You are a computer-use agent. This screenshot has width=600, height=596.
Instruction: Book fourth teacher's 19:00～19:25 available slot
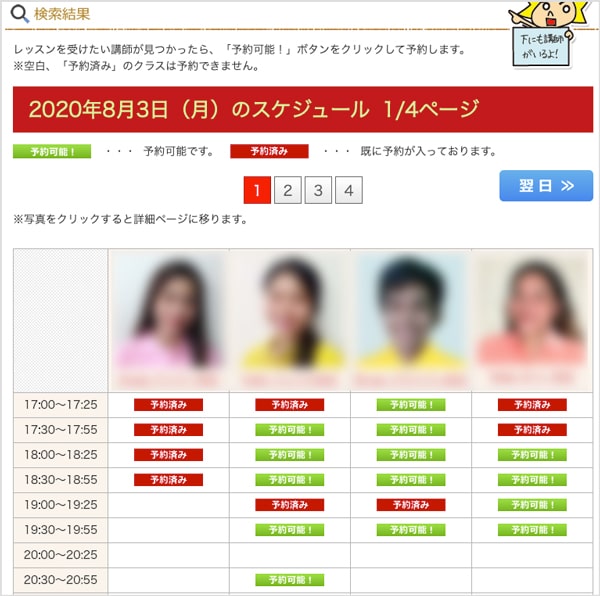coord(532,505)
